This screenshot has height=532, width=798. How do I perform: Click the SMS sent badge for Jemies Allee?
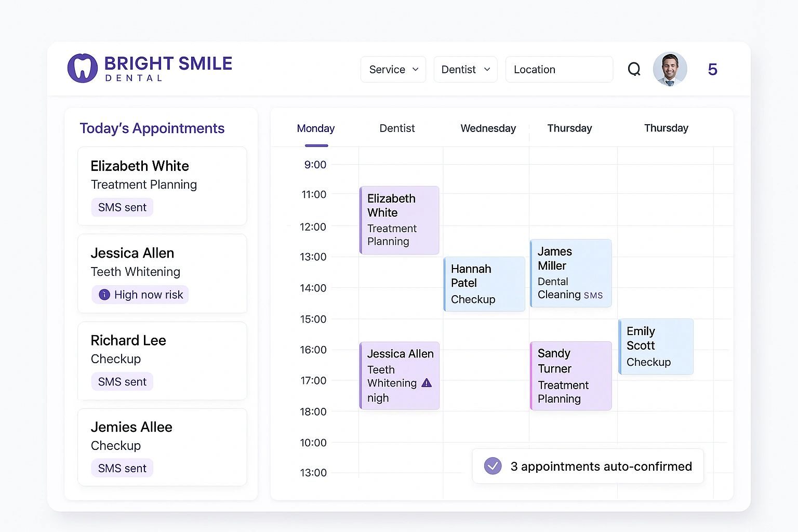point(122,468)
